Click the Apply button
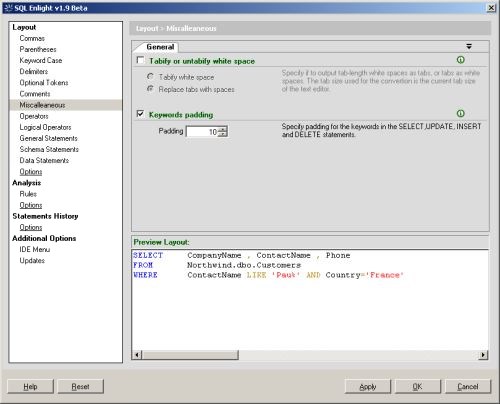This screenshot has height=404, width=500. pyautogui.click(x=368, y=387)
